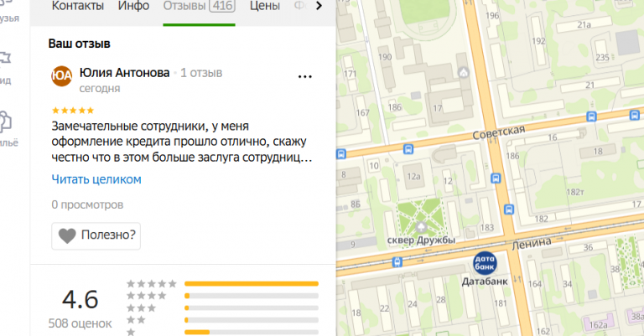Click building 8Б on the map
The width and height of the screenshot is (644, 336).
[356, 204]
